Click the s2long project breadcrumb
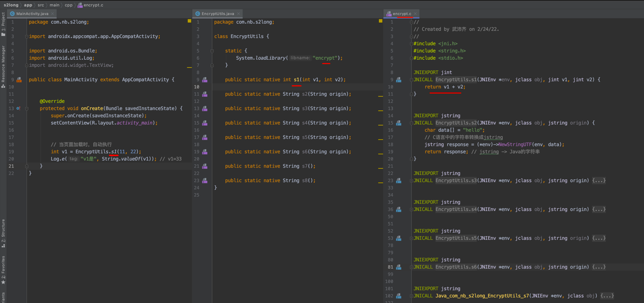 point(11,5)
